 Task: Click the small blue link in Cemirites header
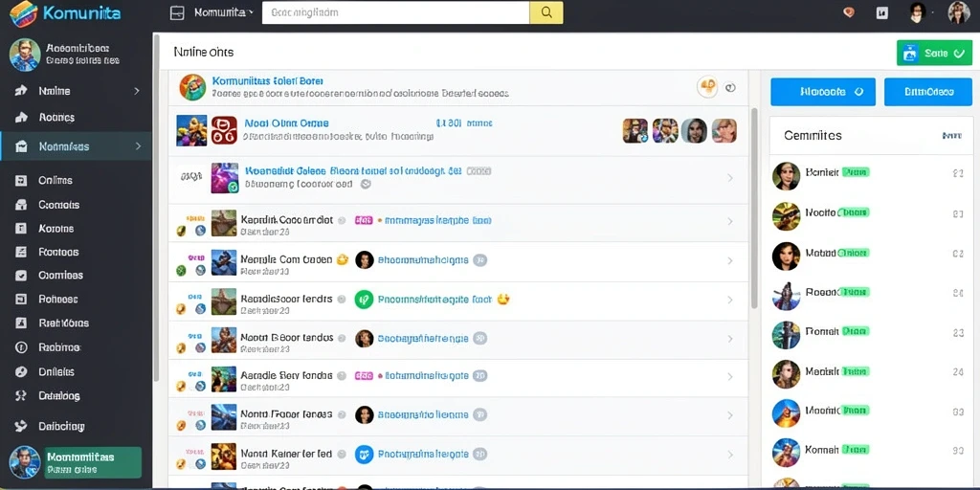click(951, 135)
